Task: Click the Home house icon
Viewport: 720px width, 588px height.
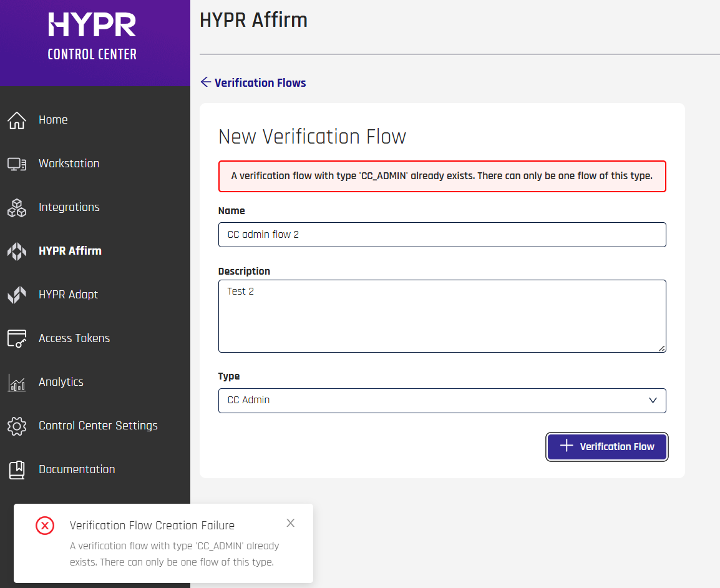Action: click(x=17, y=120)
